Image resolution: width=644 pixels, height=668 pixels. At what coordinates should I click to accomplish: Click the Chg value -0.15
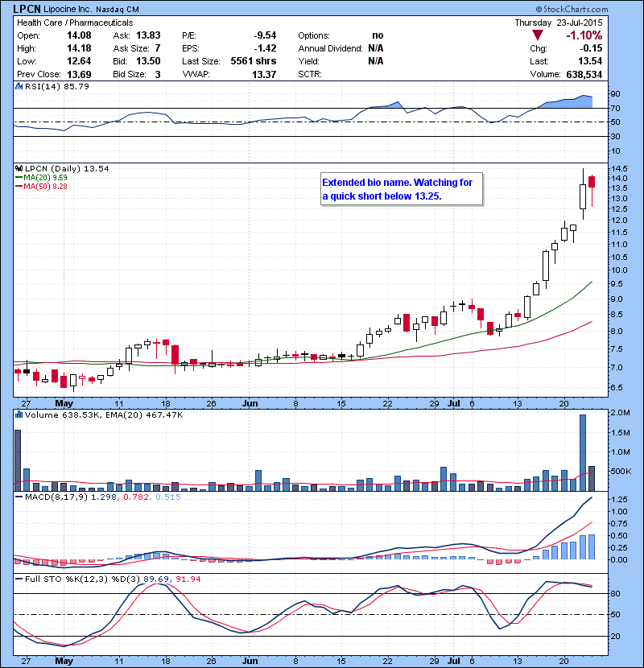(591, 48)
